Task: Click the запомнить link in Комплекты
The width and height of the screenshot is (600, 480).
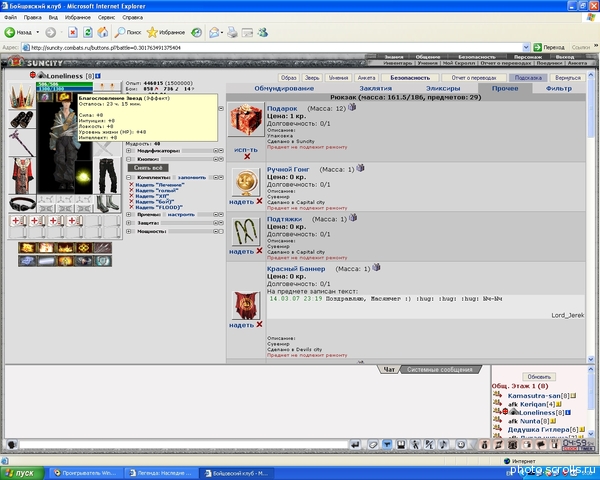Action: 192,178
